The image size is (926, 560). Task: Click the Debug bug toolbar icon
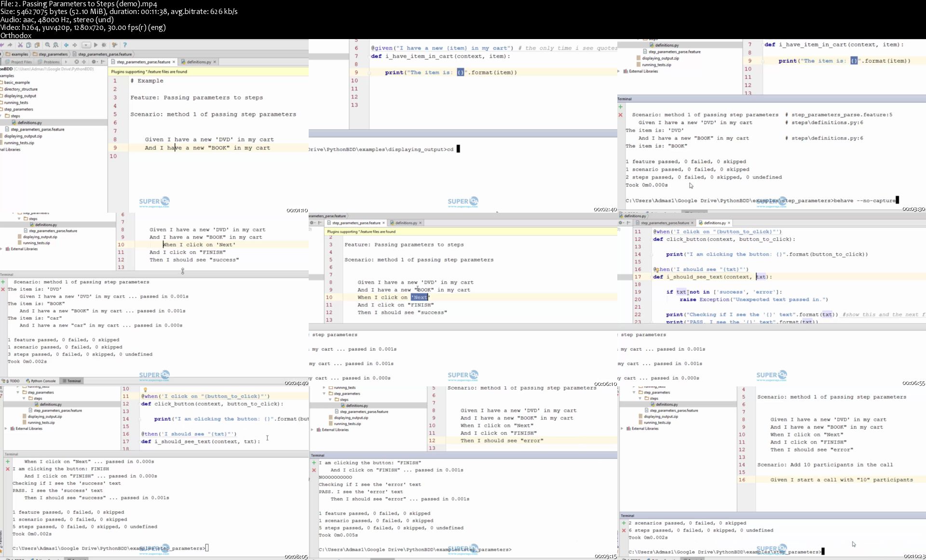pyautogui.click(x=104, y=45)
